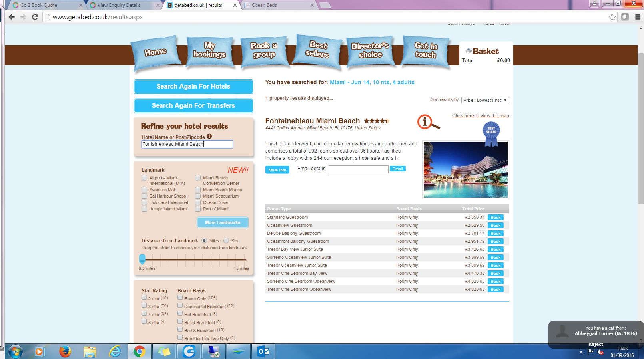
Task: Tick the Continental Breakfast checkbox
Action: [180, 305]
